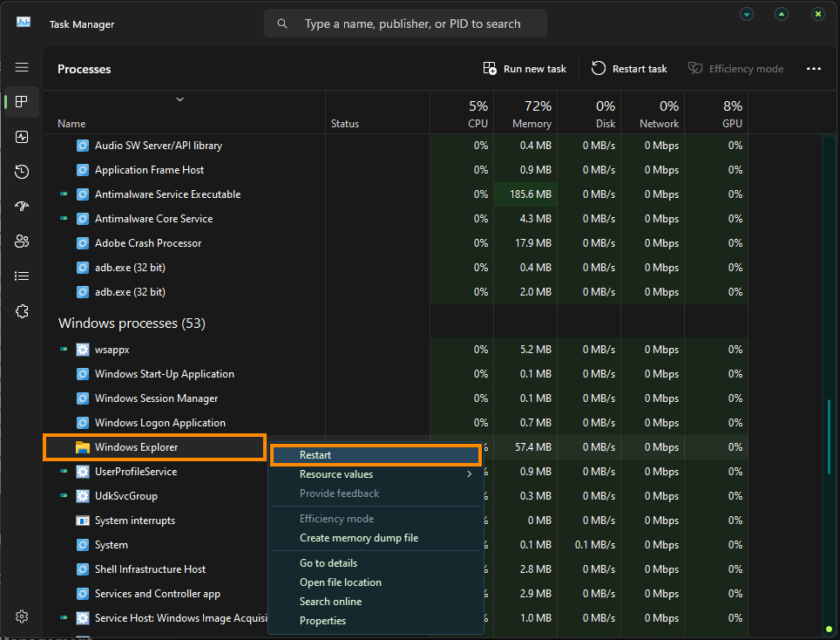Click the vertical scrollbar thumb
Screen dimensions: 840x640
click(x=829, y=436)
